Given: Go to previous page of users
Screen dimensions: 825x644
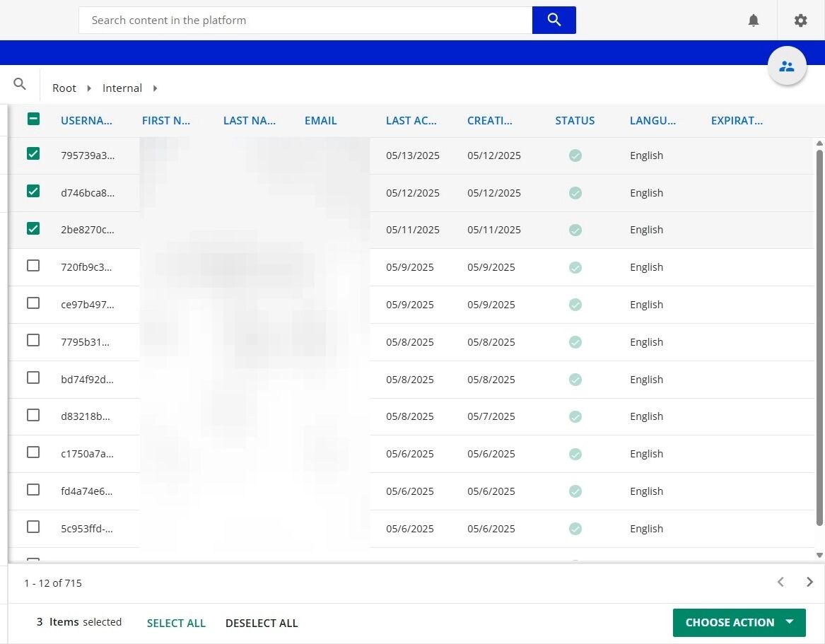Looking at the screenshot, I should pyautogui.click(x=780, y=582).
